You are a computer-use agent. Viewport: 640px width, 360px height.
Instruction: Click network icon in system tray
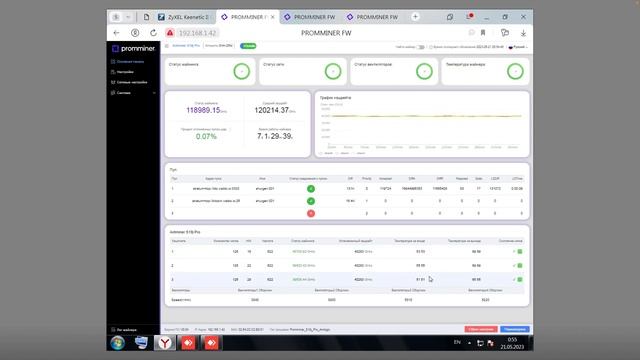[480, 343]
